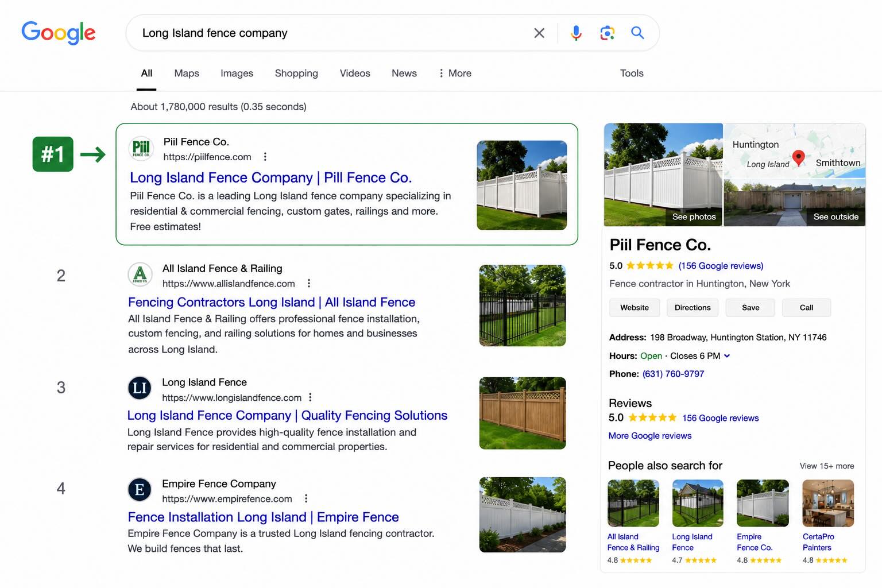Open Fence Installation Long Island result
882x588 pixels.
point(263,517)
